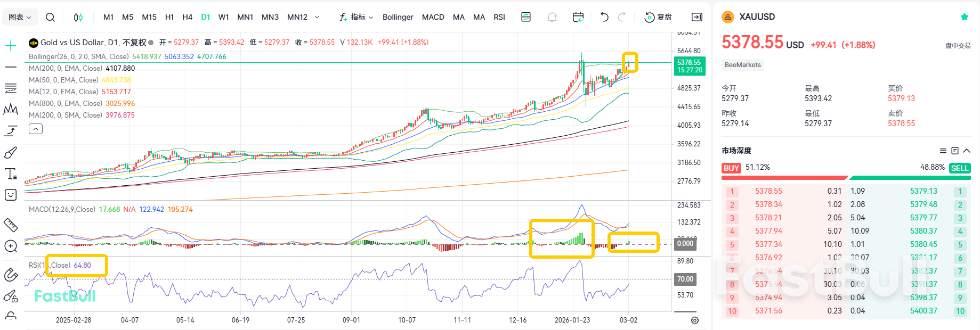The image size is (980, 330).
Task: Toggle the XAUUSD favorite star
Action: 964,17
